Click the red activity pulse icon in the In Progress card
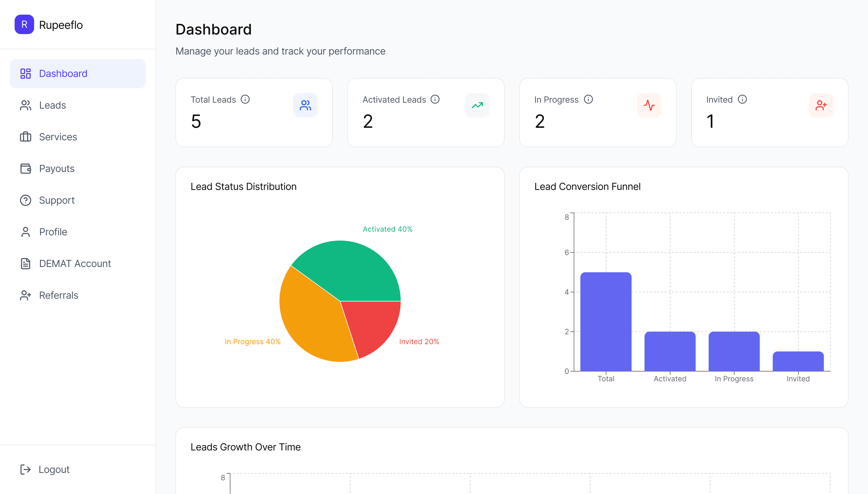 [x=649, y=105]
